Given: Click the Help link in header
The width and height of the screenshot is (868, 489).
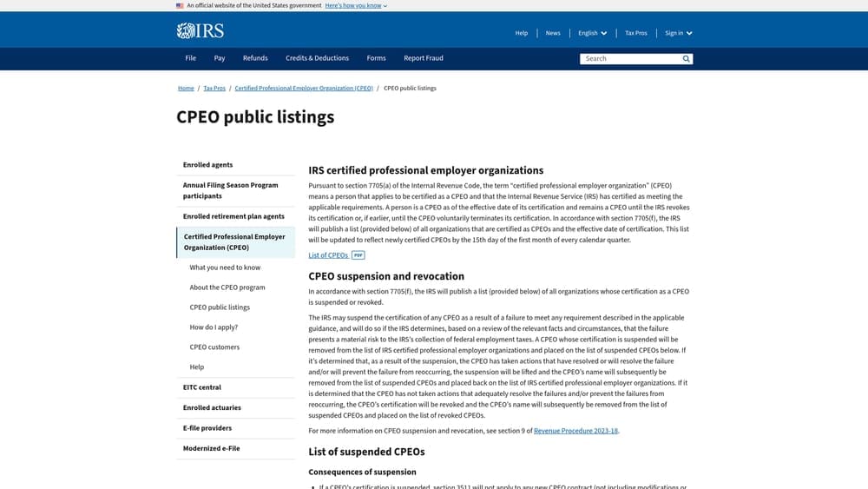Looking at the screenshot, I should point(522,33).
